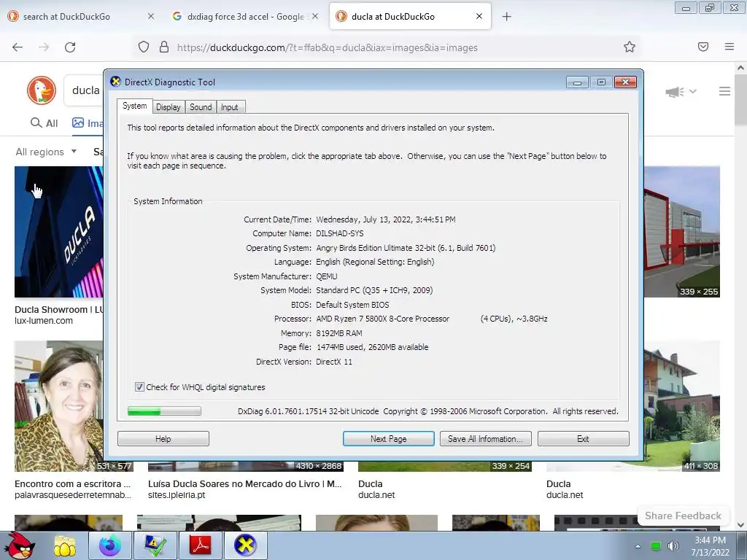The image size is (747, 560).
Task: Open tracking protection shield icon
Action: [144, 47]
